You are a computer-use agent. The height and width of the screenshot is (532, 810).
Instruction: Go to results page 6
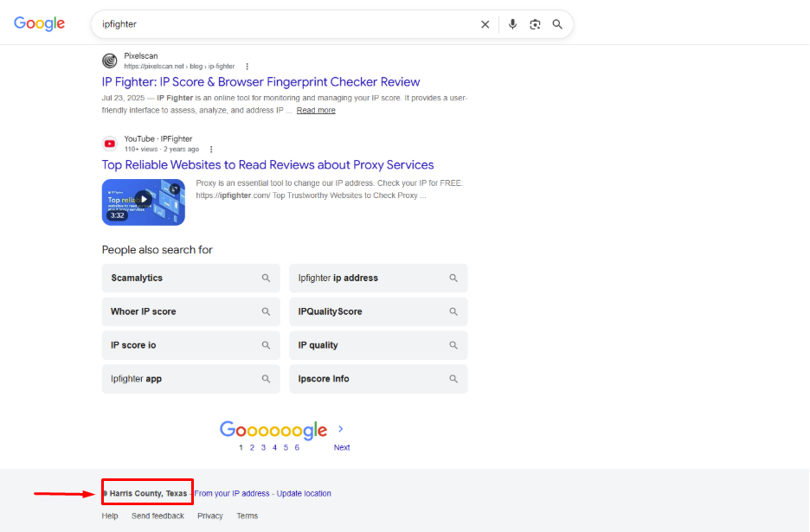click(x=297, y=448)
